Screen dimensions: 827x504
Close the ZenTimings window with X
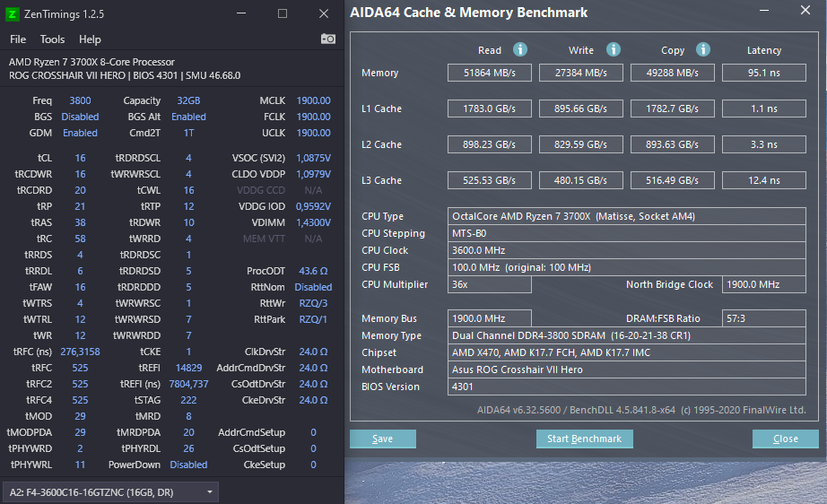pos(324,13)
